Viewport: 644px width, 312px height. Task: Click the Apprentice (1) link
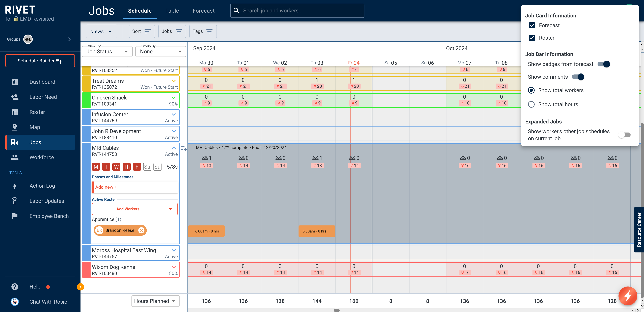(x=106, y=219)
